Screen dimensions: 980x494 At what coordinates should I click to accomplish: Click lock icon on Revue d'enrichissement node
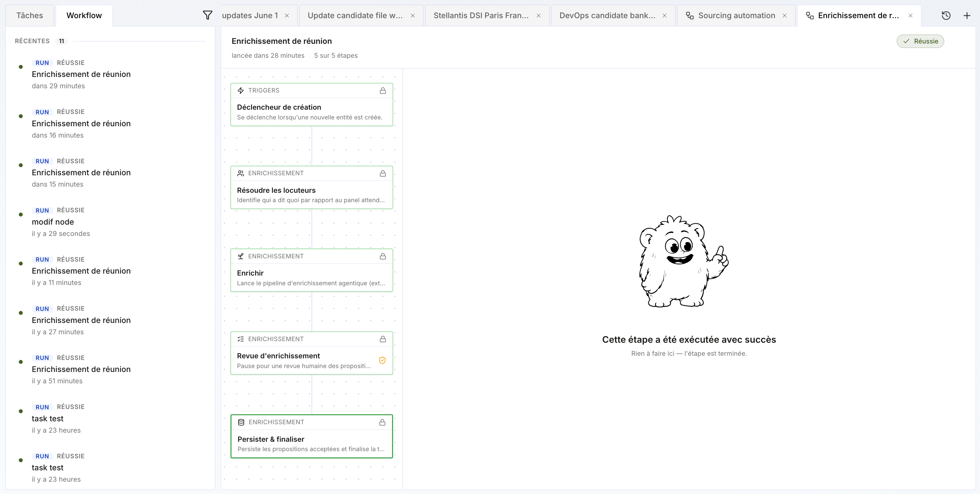383,339
